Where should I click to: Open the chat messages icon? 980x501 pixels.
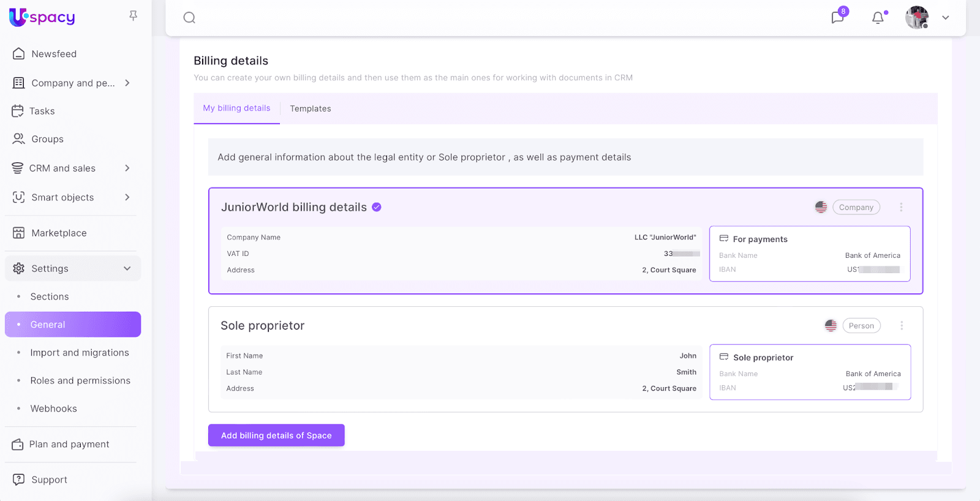pyautogui.click(x=837, y=17)
